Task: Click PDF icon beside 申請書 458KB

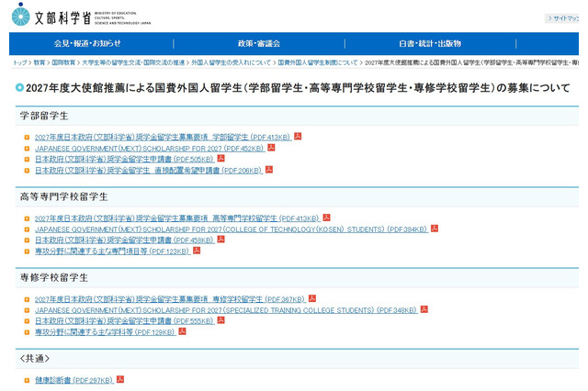Action: pyautogui.click(x=220, y=239)
